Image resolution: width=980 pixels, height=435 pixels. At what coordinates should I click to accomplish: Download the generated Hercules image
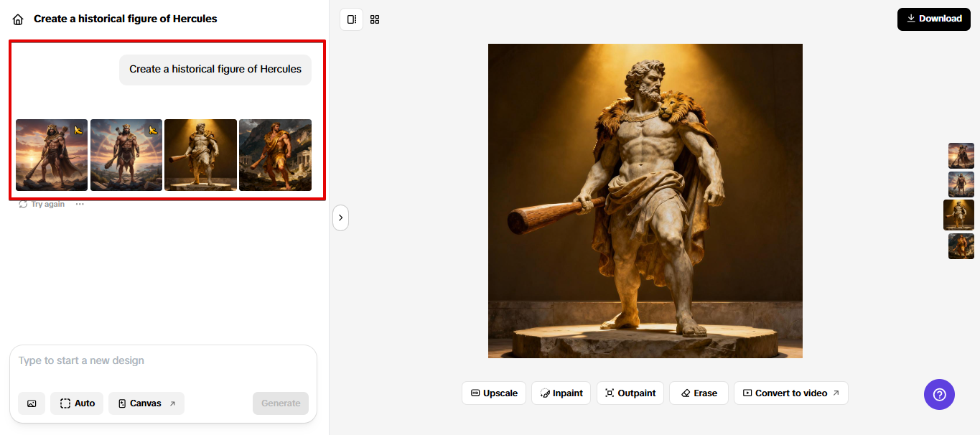click(x=933, y=19)
